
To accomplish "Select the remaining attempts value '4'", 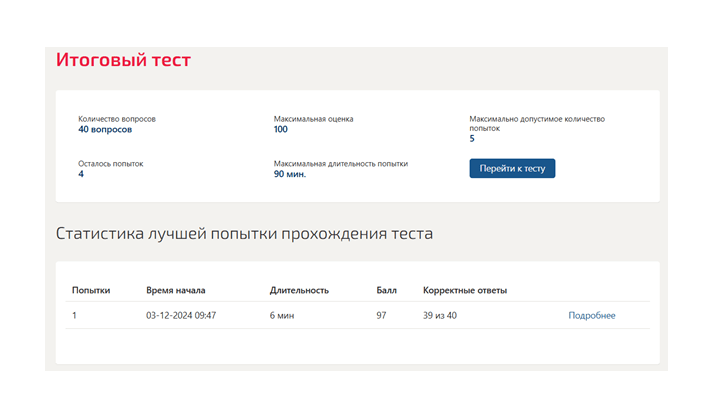I will tap(81, 174).
